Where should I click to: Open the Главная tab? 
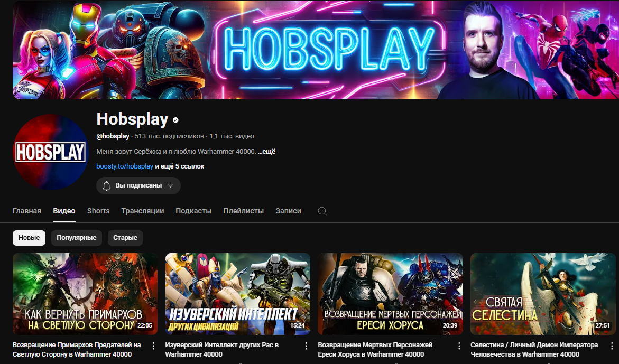coord(27,211)
